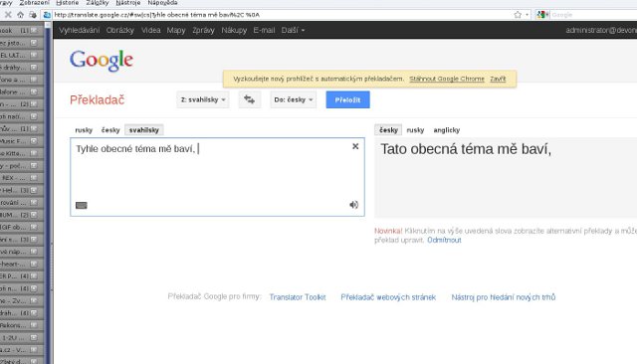Stop loading with the X toolbar icon
This screenshot has height=364, width=637.
[x=8, y=15]
